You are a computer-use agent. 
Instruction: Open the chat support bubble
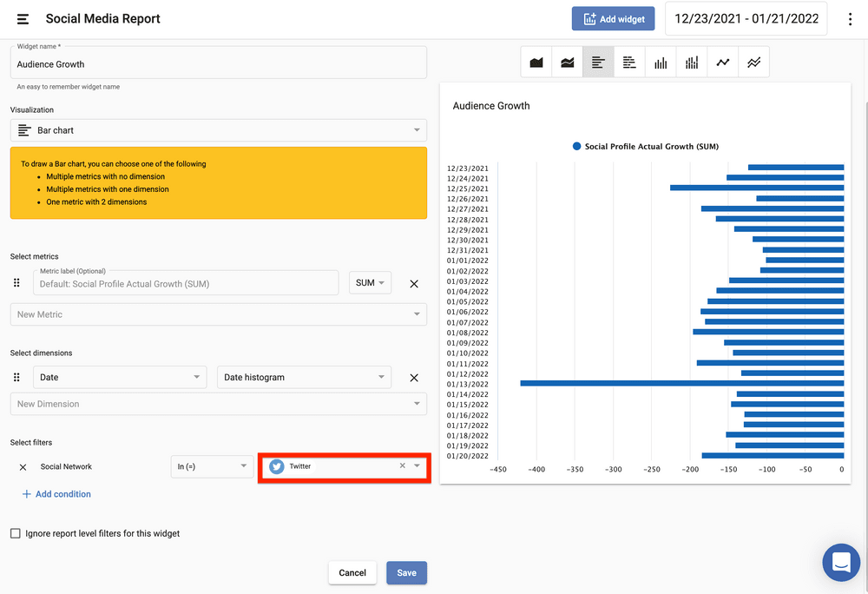coord(840,562)
